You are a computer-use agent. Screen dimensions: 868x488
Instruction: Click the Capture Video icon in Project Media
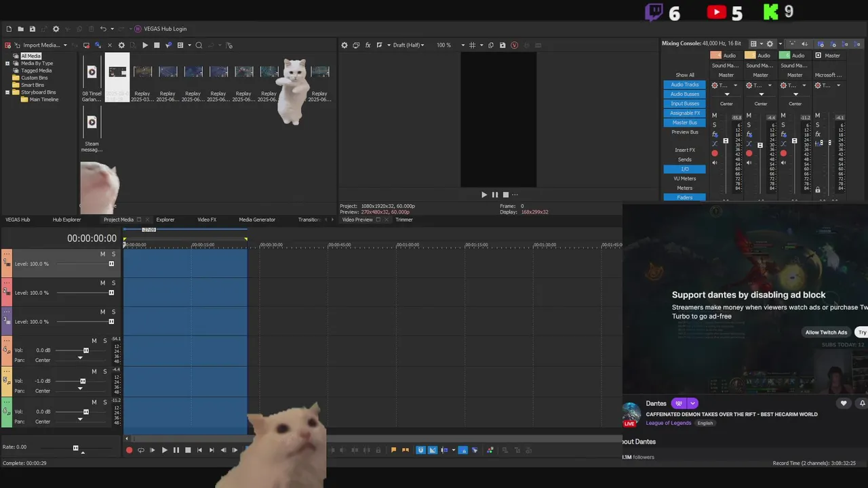pos(86,45)
